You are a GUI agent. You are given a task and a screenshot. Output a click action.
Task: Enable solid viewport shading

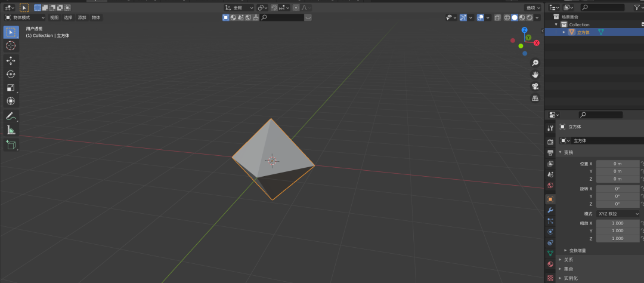pos(515,18)
